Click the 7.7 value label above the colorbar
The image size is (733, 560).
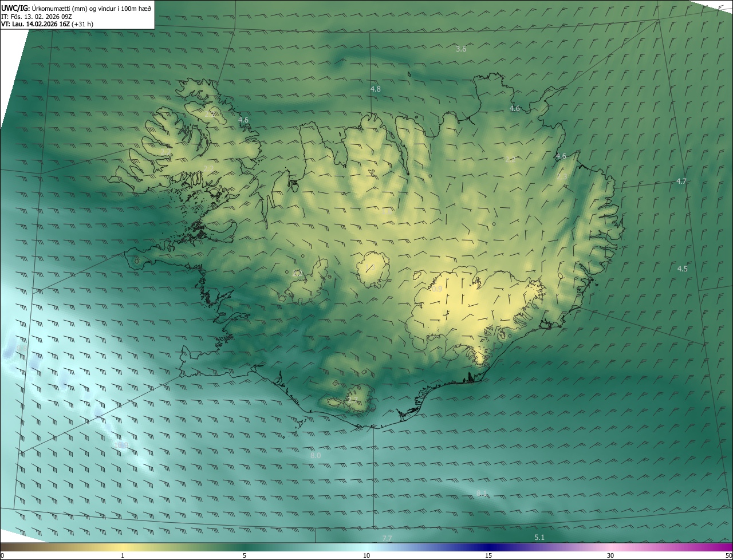[x=387, y=538]
